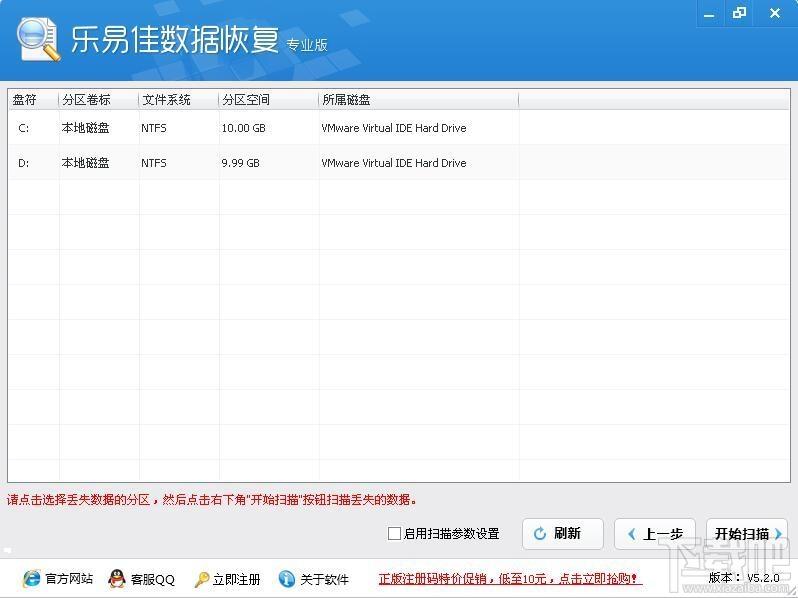Open the 官方网站 official website link
This screenshot has width=798, height=598.
(32, 579)
